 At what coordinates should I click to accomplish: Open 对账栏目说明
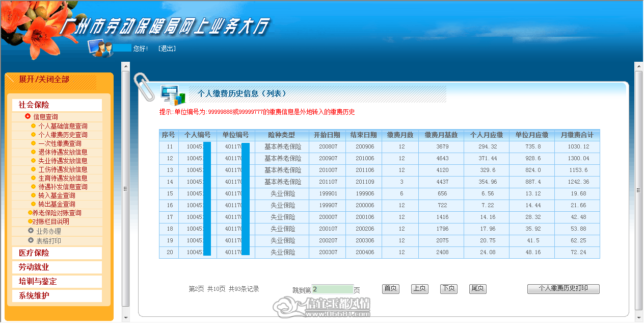tap(51, 221)
